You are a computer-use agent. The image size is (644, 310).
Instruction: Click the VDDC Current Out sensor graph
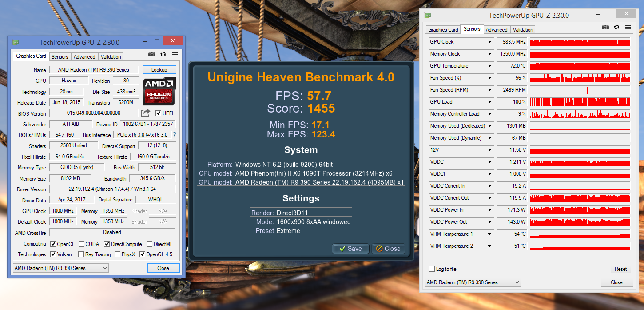[580, 198]
